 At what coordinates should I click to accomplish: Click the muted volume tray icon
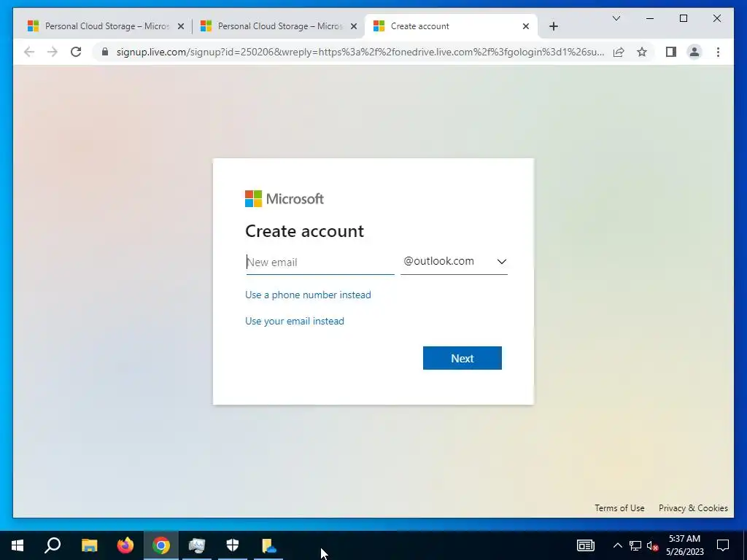click(652, 545)
